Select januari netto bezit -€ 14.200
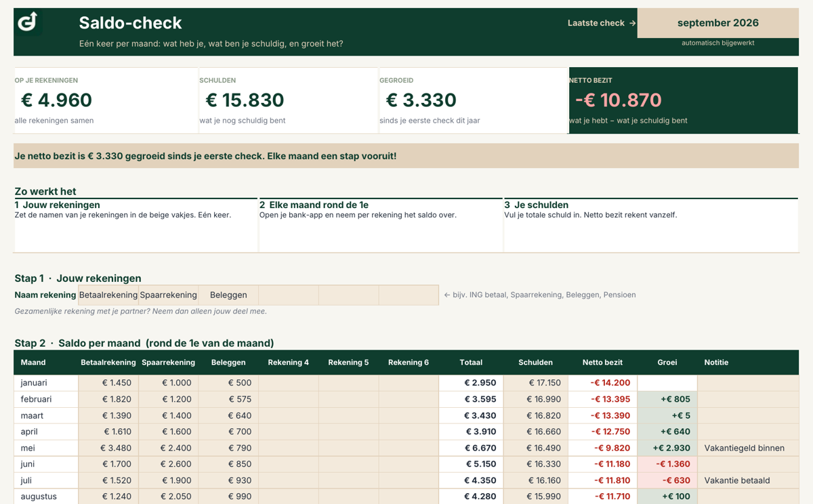 [x=602, y=383]
